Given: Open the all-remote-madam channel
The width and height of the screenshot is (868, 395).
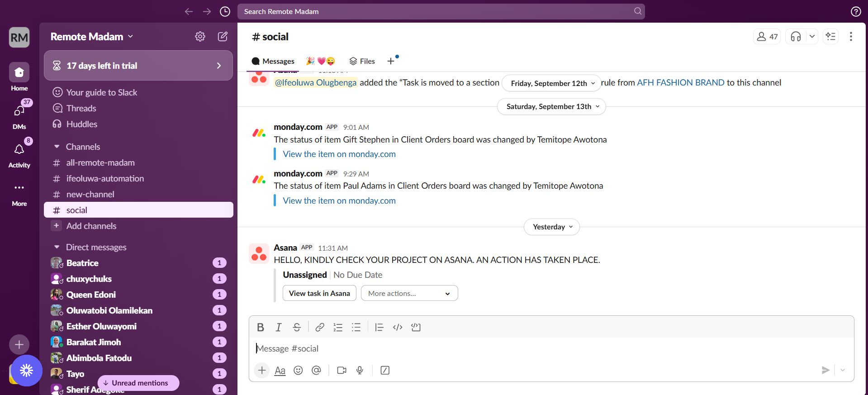Looking at the screenshot, I should (138, 162).
